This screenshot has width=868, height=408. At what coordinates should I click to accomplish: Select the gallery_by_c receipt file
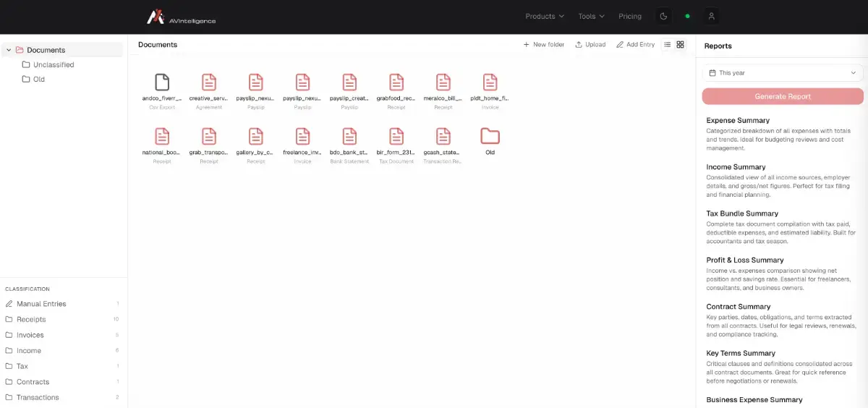255,145
